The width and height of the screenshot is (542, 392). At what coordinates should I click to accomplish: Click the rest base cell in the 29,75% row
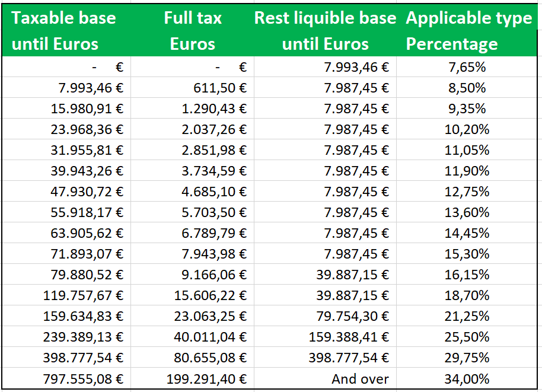(x=326, y=358)
